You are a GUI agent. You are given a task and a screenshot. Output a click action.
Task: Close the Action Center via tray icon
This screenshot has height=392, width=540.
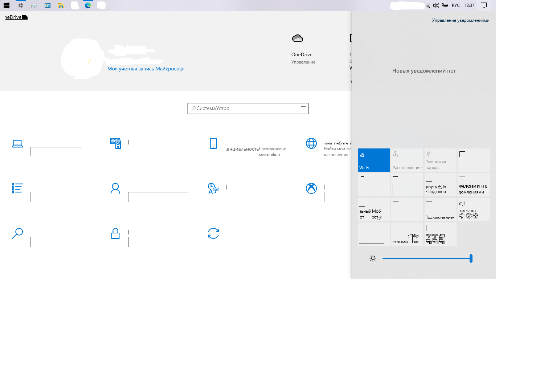tap(484, 5)
